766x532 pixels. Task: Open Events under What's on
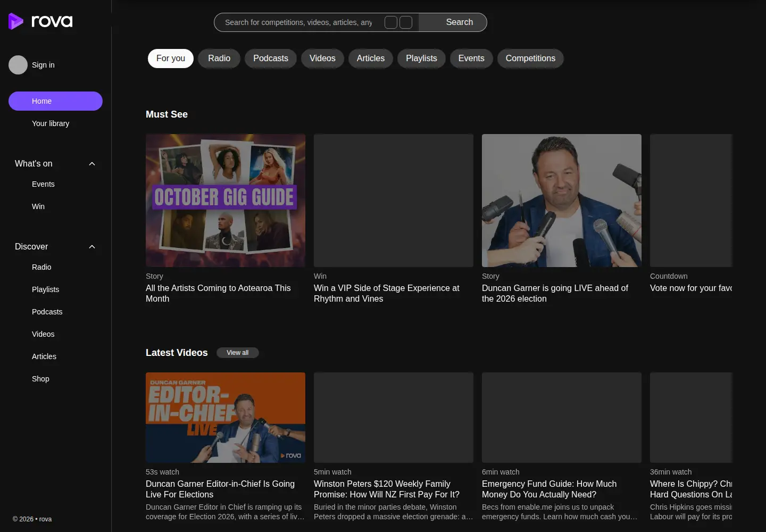tap(43, 184)
